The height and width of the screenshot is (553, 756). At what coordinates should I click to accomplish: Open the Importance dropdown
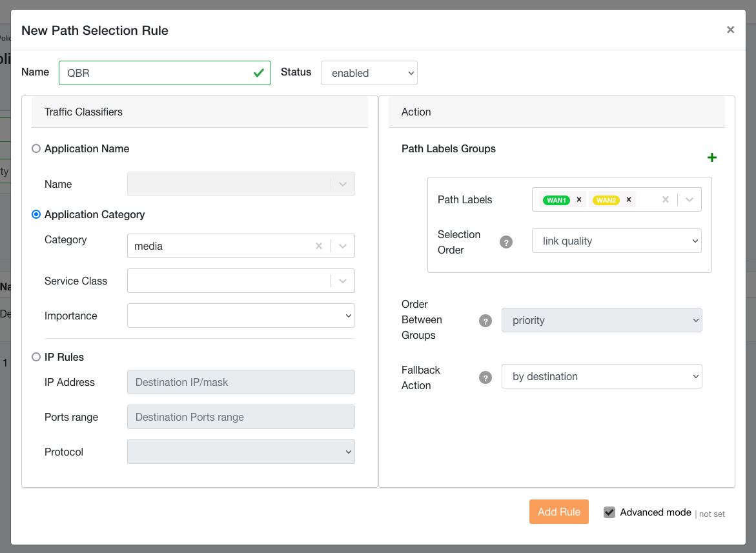[241, 316]
